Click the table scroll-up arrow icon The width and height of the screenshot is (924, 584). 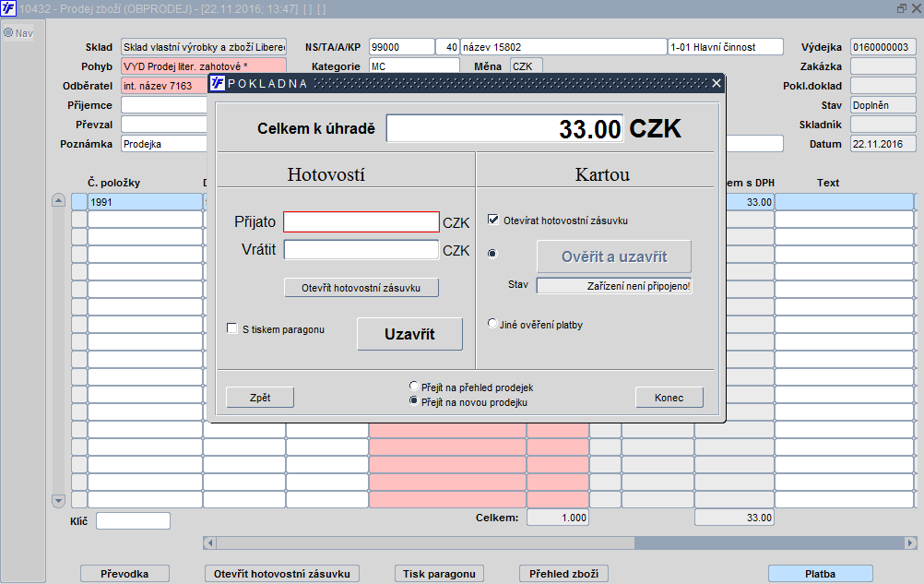tap(58, 200)
